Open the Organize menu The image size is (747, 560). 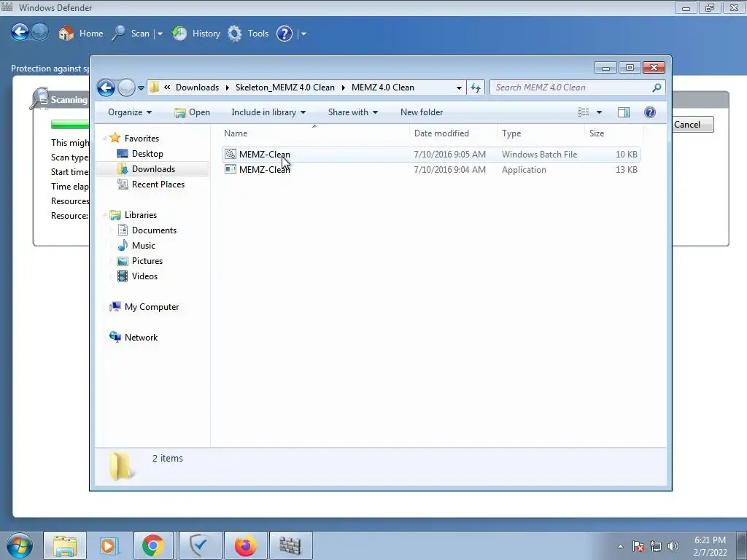point(130,112)
